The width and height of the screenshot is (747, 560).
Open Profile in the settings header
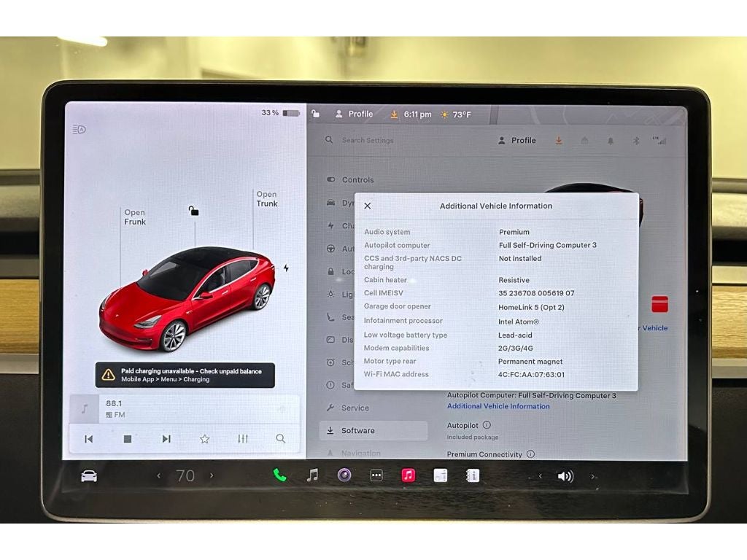tap(517, 141)
